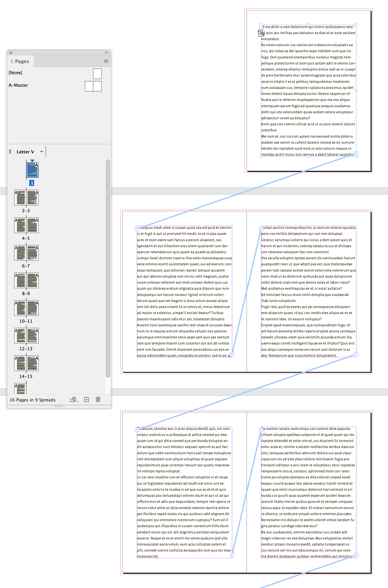Click the A-Master spread icon
Viewport: 388px width, 588px height.
(x=93, y=86)
